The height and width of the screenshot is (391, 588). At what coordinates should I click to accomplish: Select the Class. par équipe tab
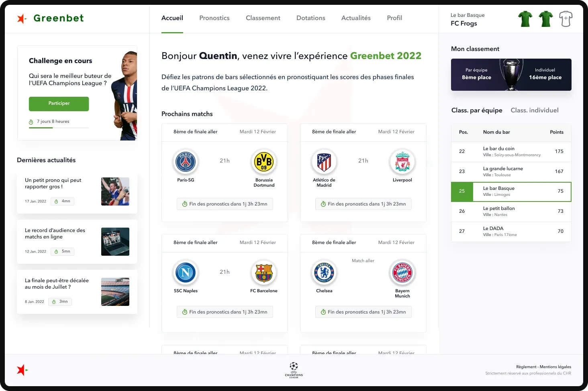477,110
